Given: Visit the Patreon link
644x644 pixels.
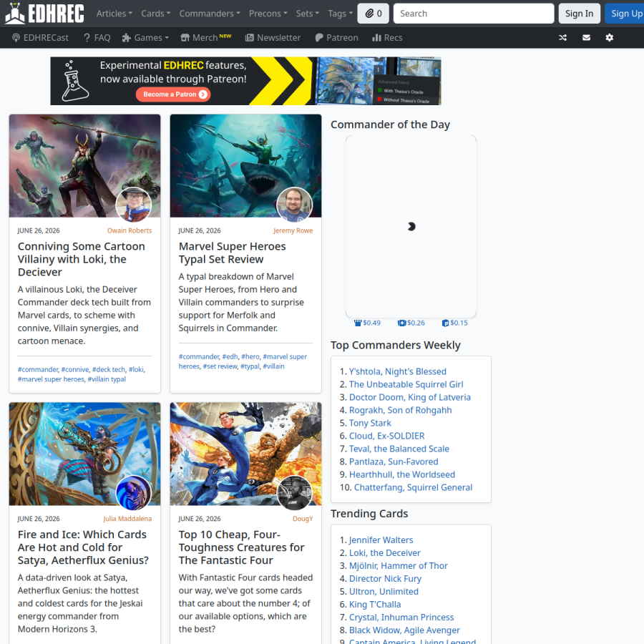Looking at the screenshot, I should point(336,37).
